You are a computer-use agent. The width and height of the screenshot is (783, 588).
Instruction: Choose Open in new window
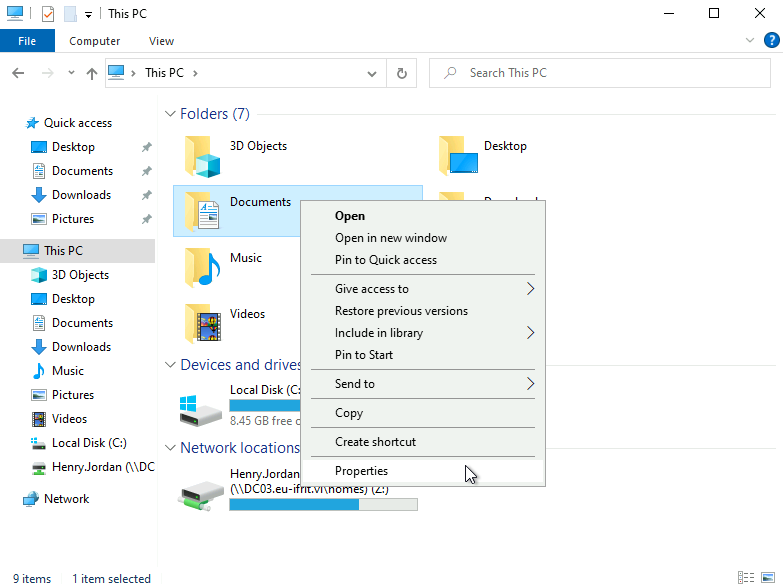422,238
